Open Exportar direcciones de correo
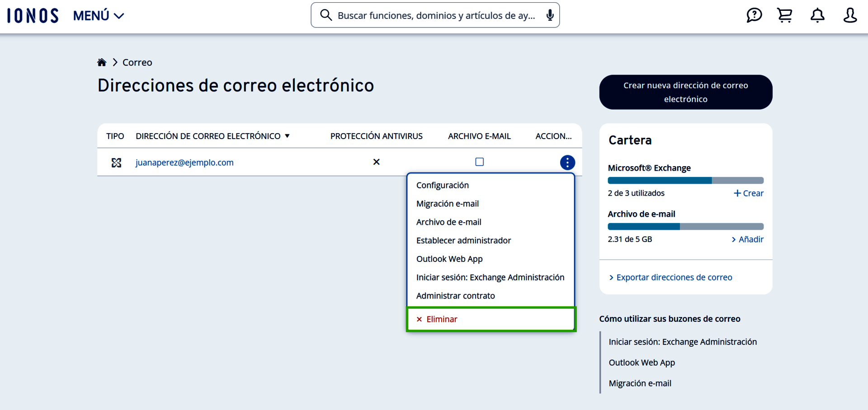 (674, 277)
